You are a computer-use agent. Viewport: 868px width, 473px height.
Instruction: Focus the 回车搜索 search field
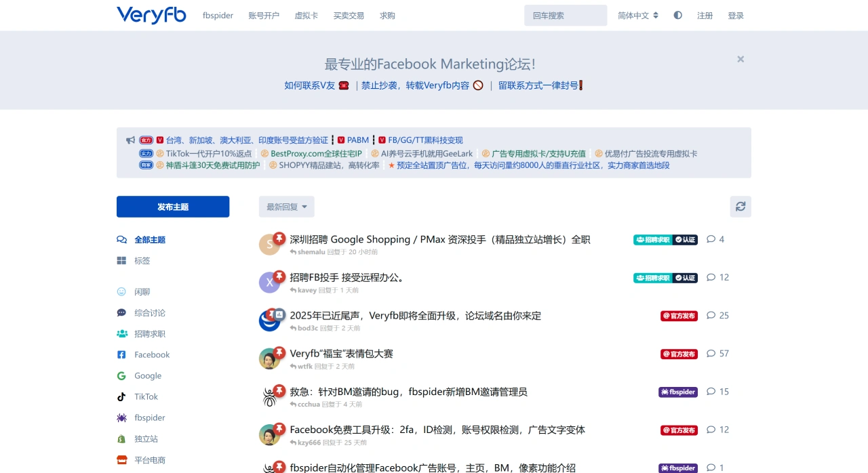click(565, 16)
